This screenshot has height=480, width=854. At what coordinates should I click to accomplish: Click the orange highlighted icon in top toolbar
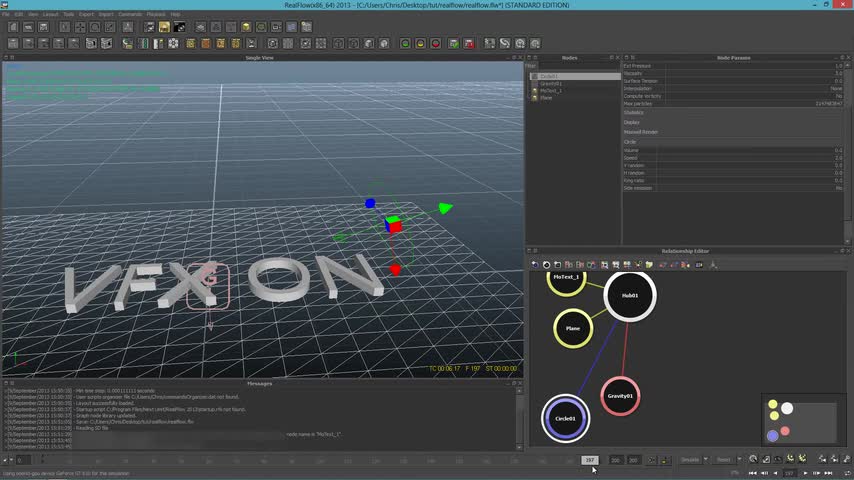click(x=164, y=27)
